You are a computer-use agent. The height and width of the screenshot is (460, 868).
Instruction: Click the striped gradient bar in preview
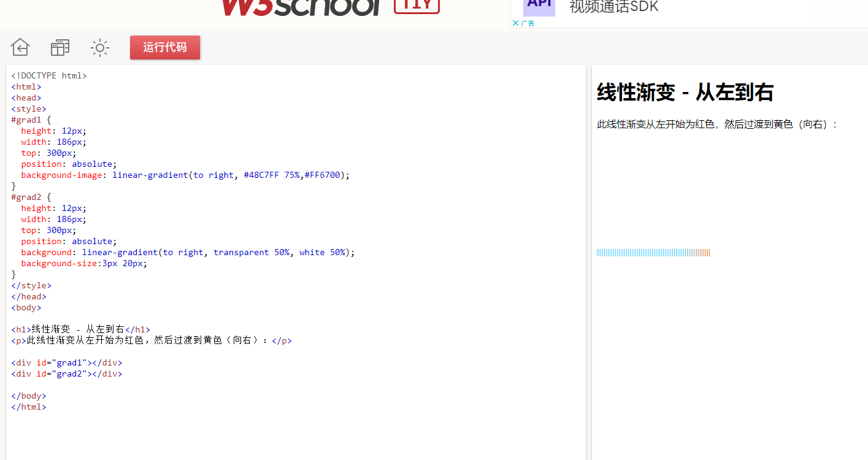(653, 253)
